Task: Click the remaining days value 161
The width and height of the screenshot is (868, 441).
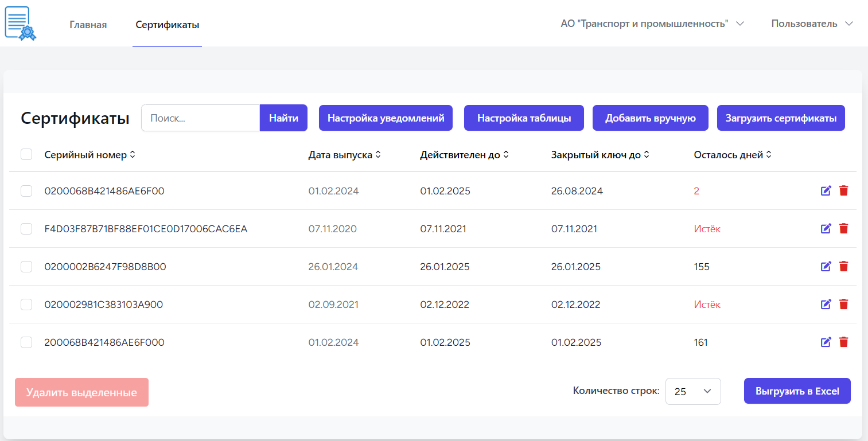Action: [700, 342]
